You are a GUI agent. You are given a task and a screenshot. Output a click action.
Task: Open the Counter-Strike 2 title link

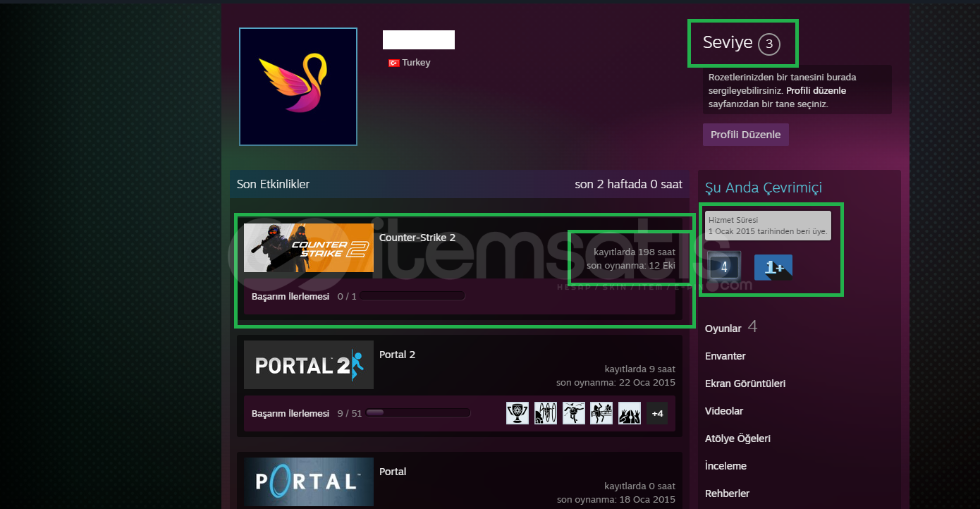417,238
